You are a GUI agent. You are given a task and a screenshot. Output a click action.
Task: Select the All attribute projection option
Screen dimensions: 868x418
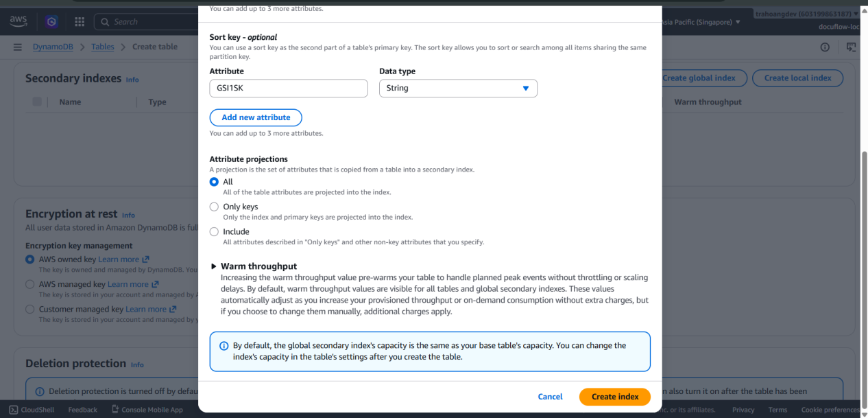214,182
